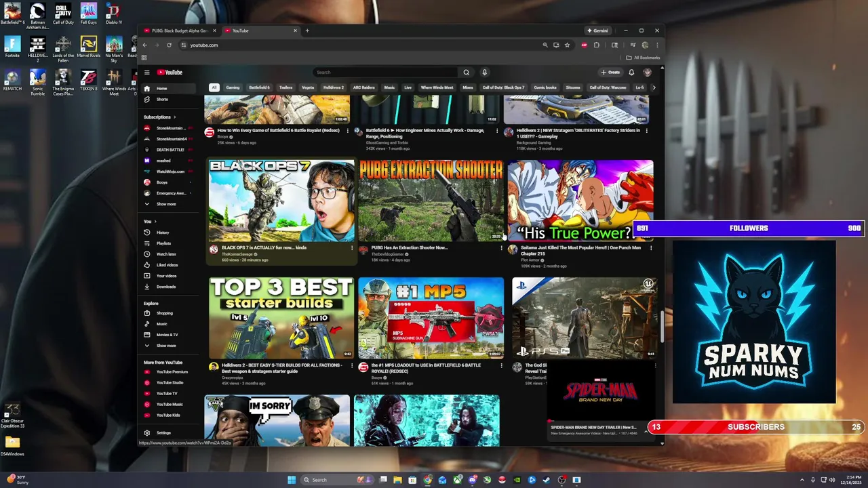Select the Battlefield 6 filter chip

(x=259, y=87)
